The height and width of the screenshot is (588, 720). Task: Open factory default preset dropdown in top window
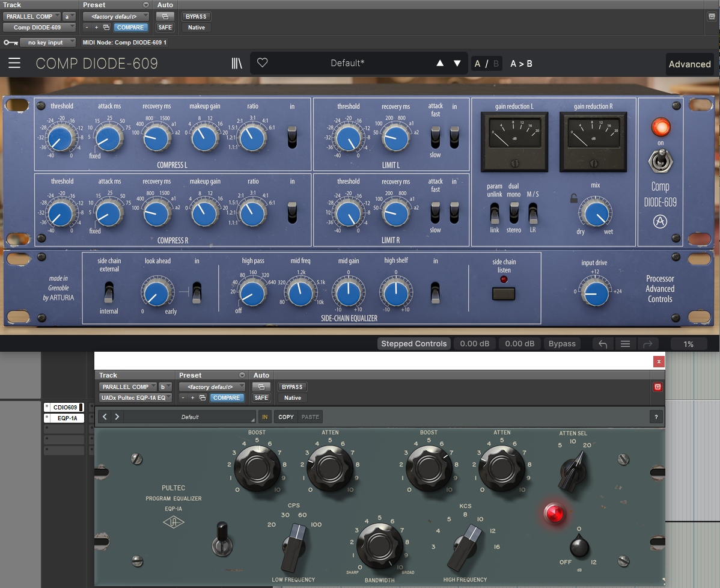click(116, 17)
